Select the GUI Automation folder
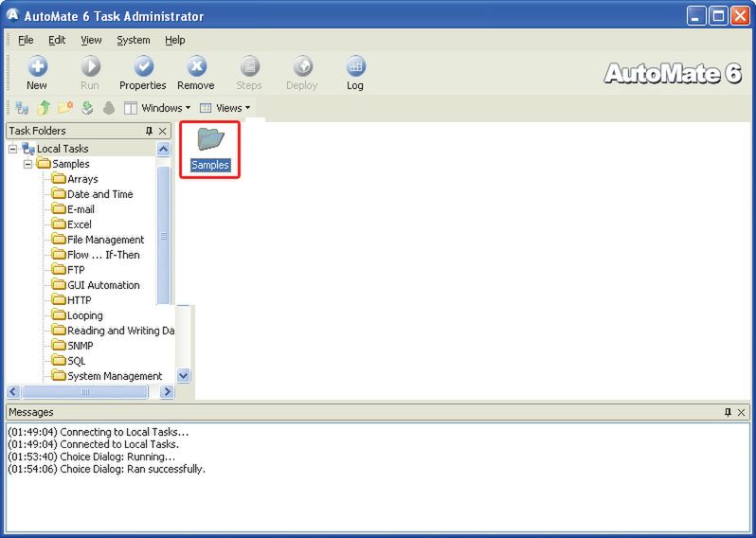 pyautogui.click(x=103, y=285)
